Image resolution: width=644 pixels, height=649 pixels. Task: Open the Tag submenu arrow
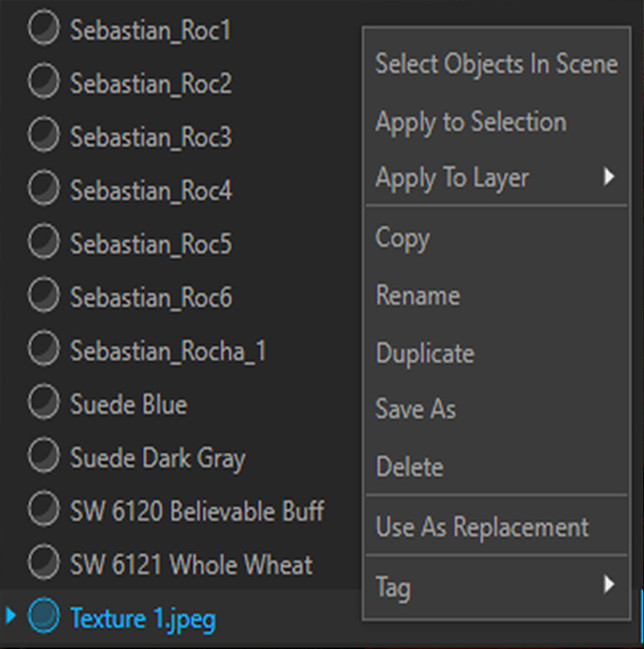(608, 585)
